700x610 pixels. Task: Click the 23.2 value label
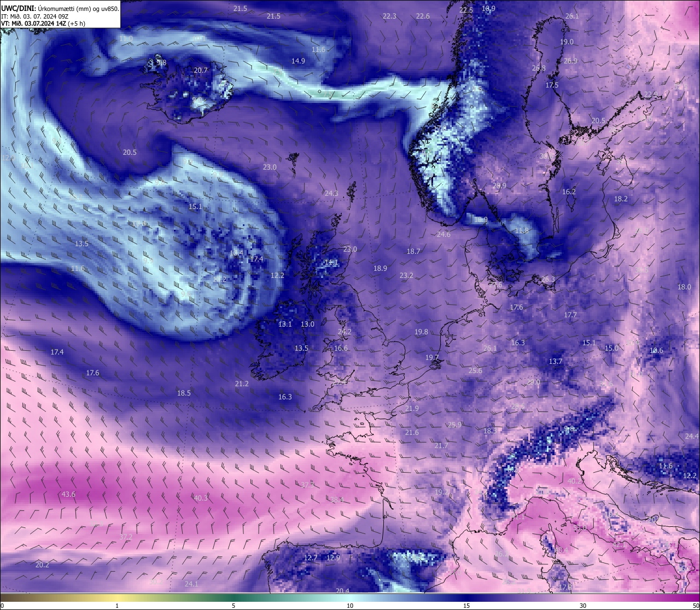click(406, 276)
